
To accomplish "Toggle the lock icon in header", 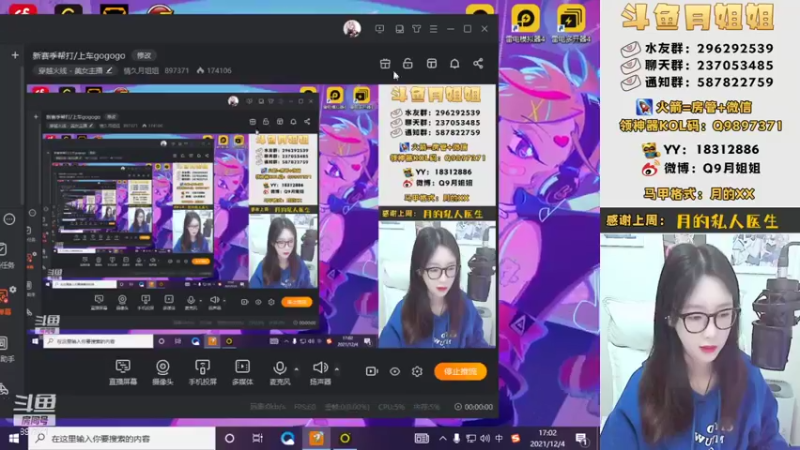I will [x=408, y=63].
